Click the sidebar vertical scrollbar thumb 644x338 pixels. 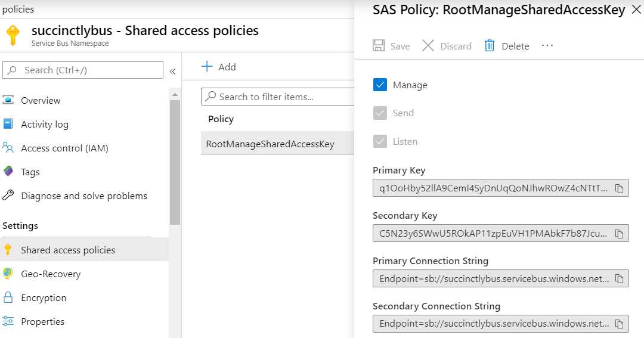click(x=175, y=162)
